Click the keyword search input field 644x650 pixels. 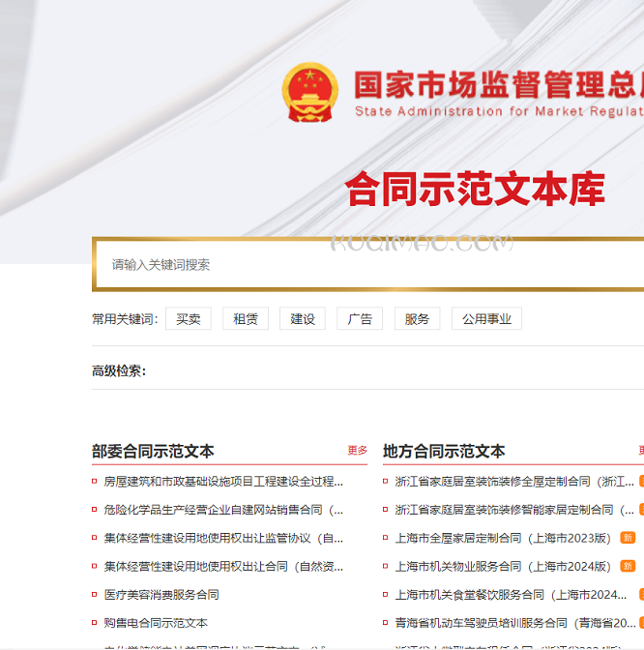coord(370,264)
